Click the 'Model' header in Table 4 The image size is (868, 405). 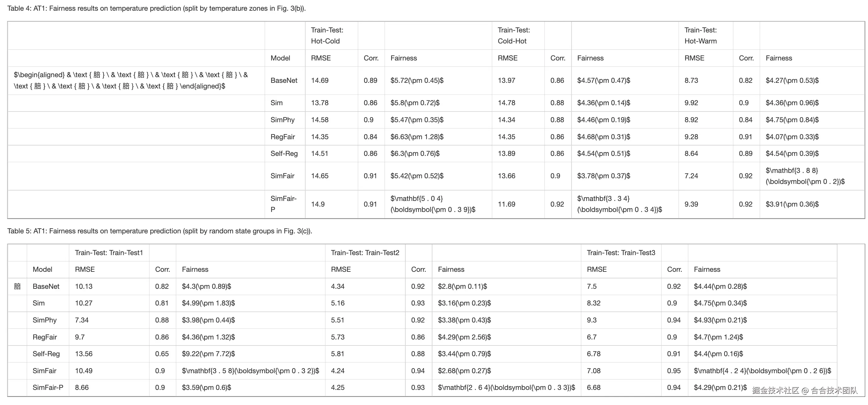point(280,58)
